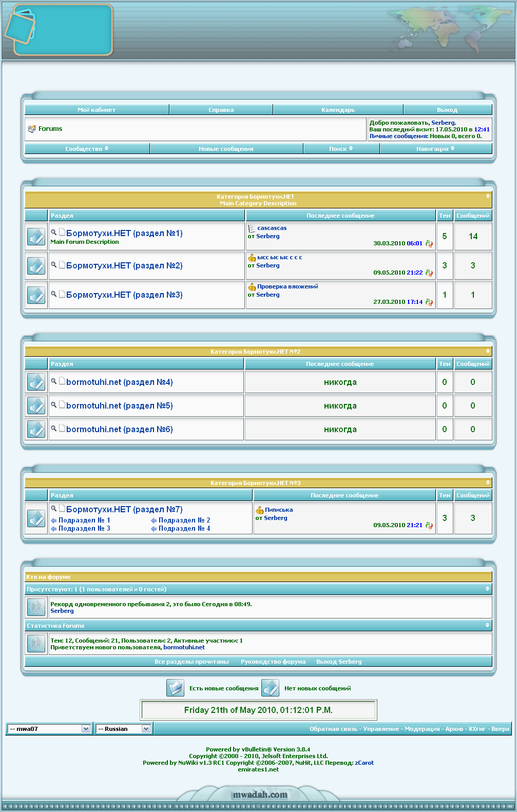Click magnifier icon next to раздел №3

[x=53, y=294]
